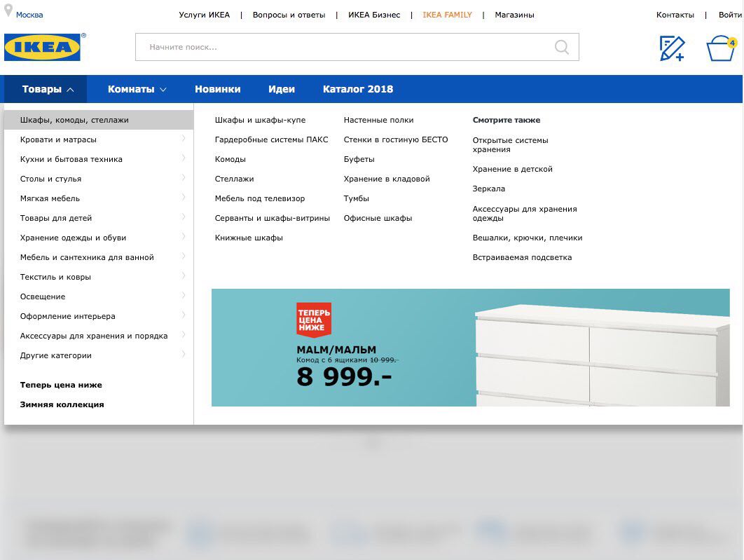Expand Кухни и бытовая техника chevron

(x=184, y=158)
